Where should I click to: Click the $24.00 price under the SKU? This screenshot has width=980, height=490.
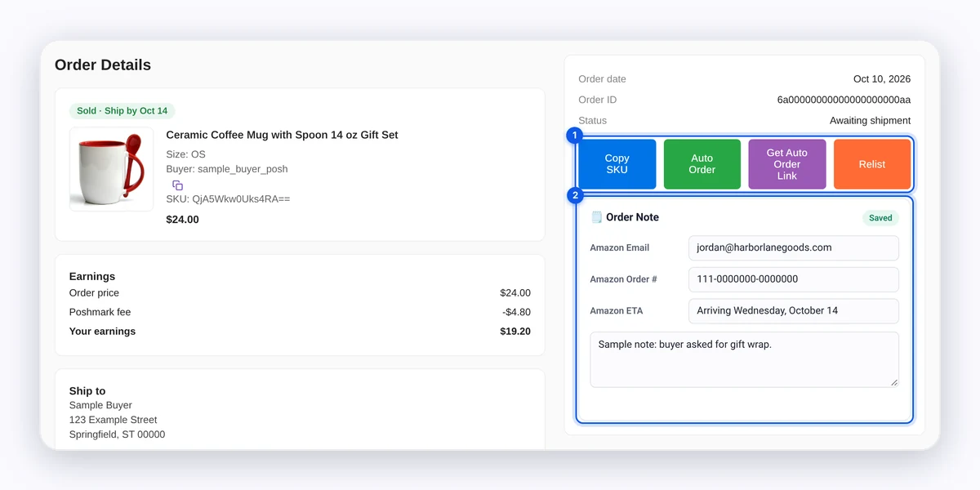[x=182, y=220]
